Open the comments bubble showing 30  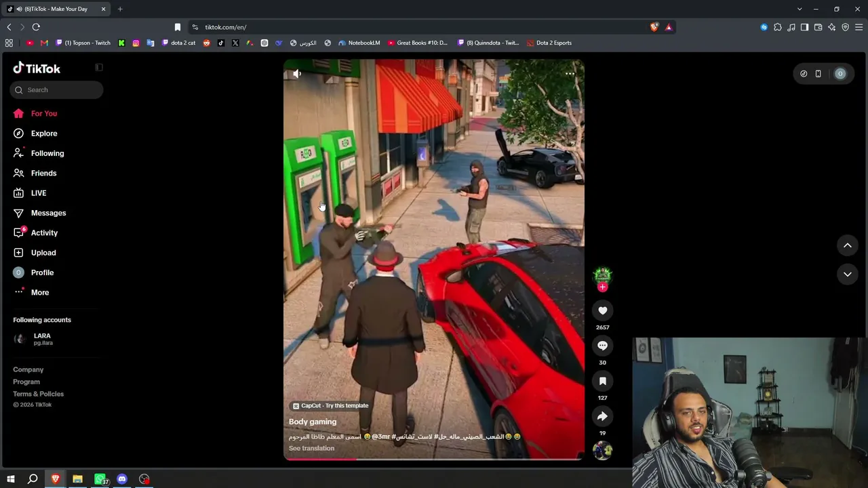click(x=602, y=346)
